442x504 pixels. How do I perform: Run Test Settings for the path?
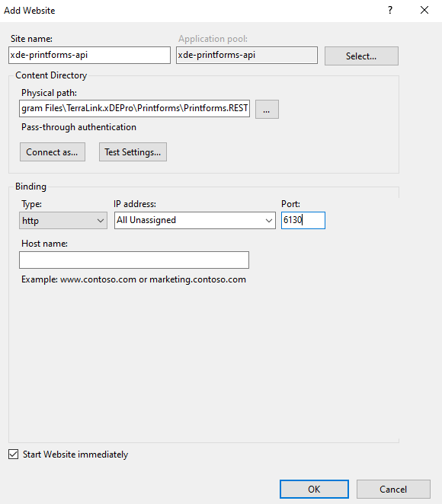[133, 152]
